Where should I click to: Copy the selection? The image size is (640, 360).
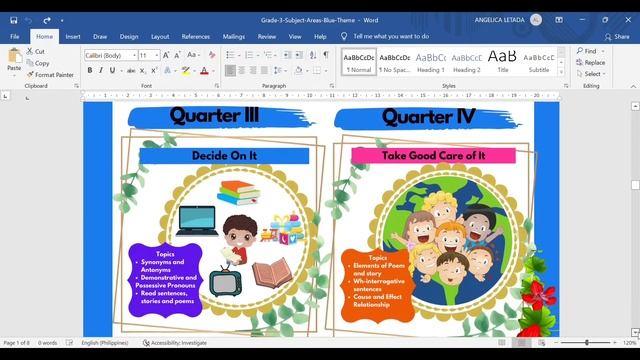click(x=38, y=63)
